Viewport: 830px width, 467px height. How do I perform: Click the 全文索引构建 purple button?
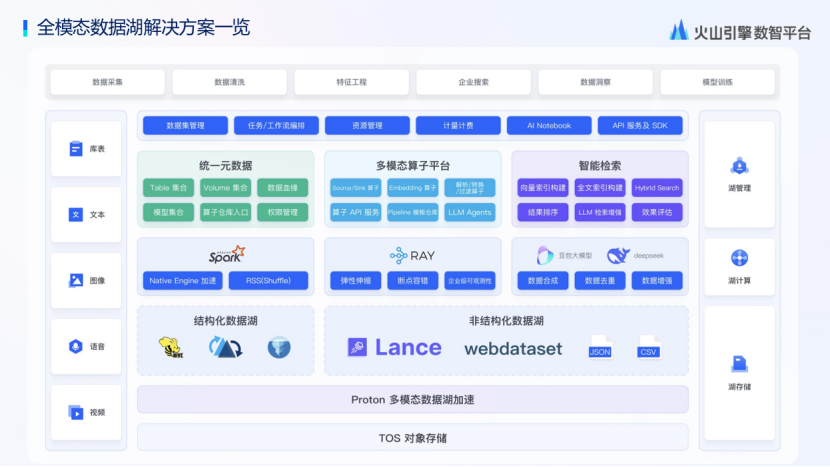(600, 187)
